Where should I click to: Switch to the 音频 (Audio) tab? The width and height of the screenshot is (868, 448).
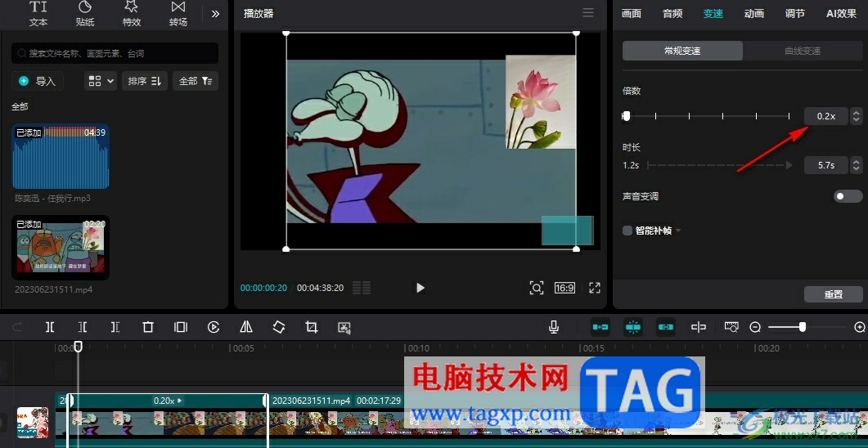point(672,14)
